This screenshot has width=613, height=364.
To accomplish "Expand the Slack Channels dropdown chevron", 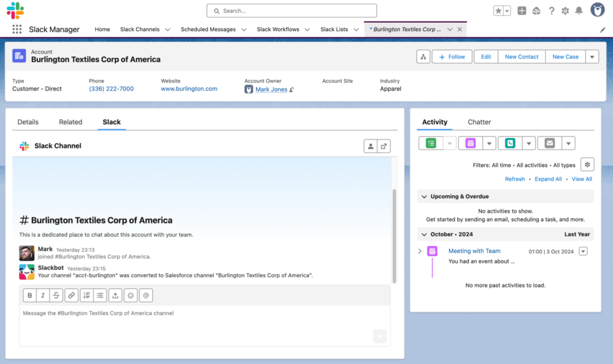I will (168, 30).
